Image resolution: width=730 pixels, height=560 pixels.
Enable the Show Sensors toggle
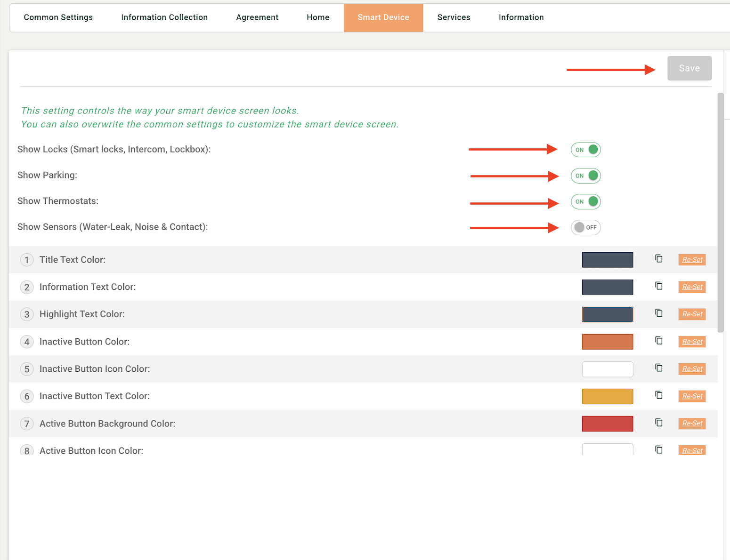[x=586, y=227]
